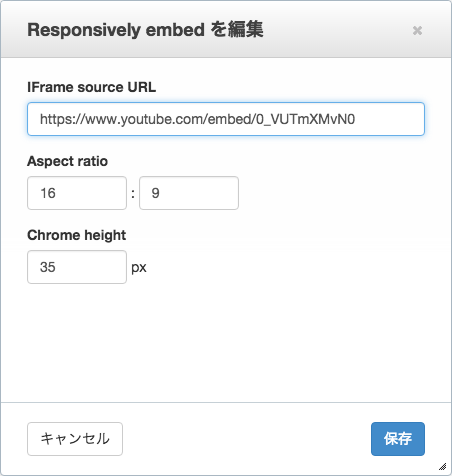Focus the Chrome height field showing 35
Screen dimensions: 452x476
click(x=77, y=267)
